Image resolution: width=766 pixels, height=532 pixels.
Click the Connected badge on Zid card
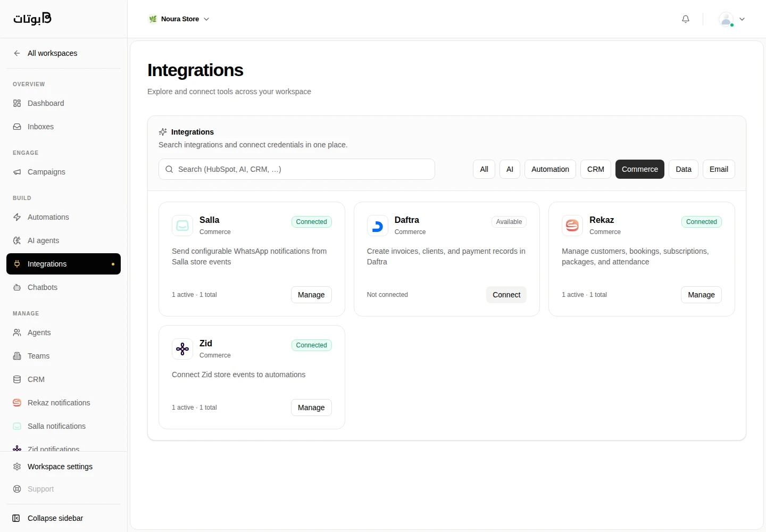[312, 345]
